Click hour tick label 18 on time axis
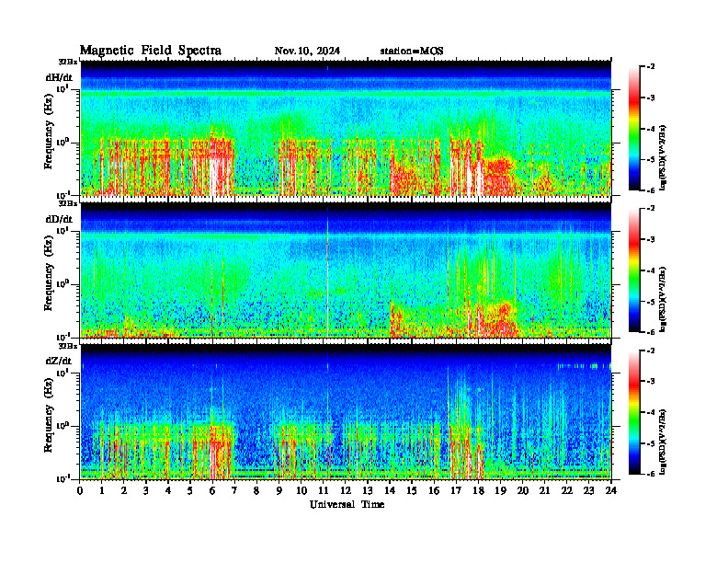The image size is (728, 563). tap(478, 490)
